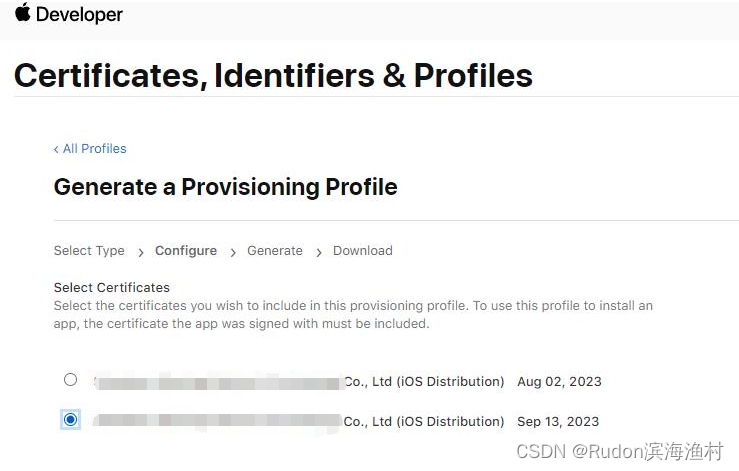Viewport: 739px width, 471px height.
Task: Return to the Select Type step
Action: pyautogui.click(x=89, y=251)
